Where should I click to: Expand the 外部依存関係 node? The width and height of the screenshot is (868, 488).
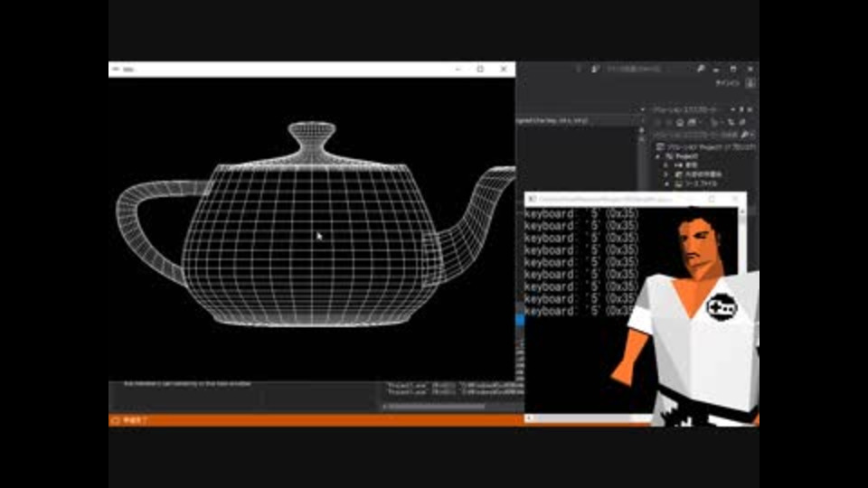coord(666,174)
